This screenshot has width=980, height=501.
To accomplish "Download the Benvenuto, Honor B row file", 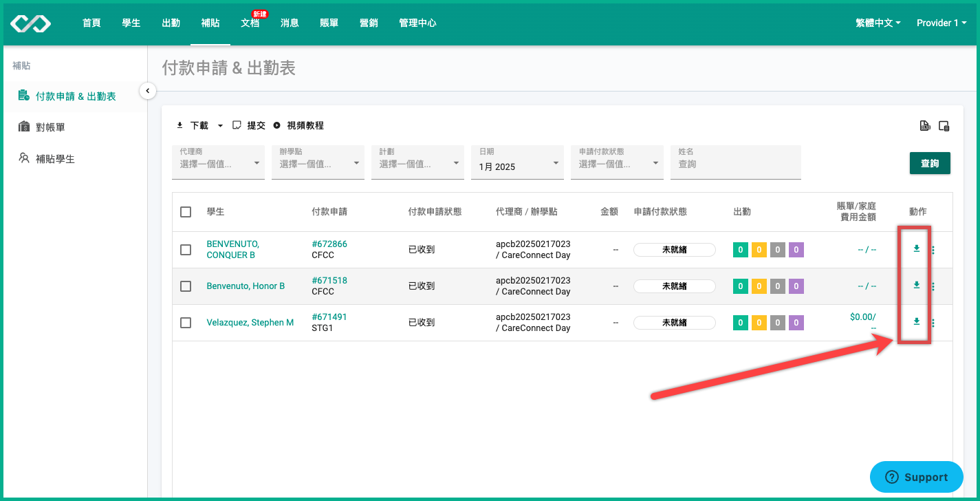I will [x=916, y=286].
